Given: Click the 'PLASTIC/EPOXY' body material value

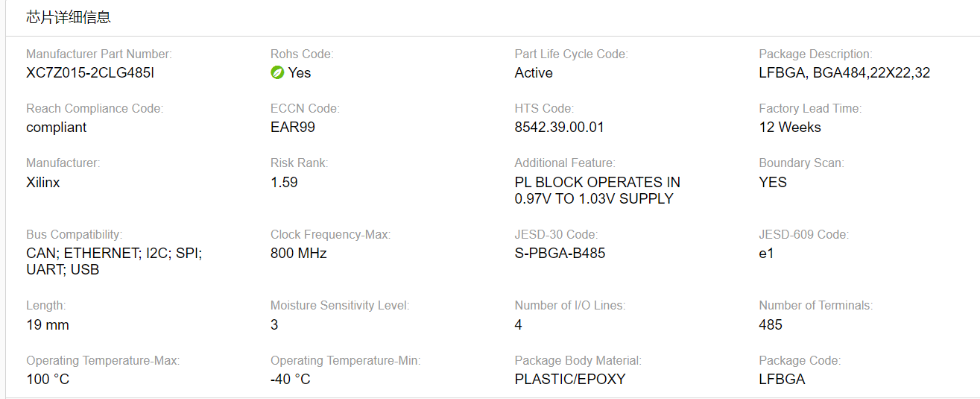Looking at the screenshot, I should (x=570, y=379).
